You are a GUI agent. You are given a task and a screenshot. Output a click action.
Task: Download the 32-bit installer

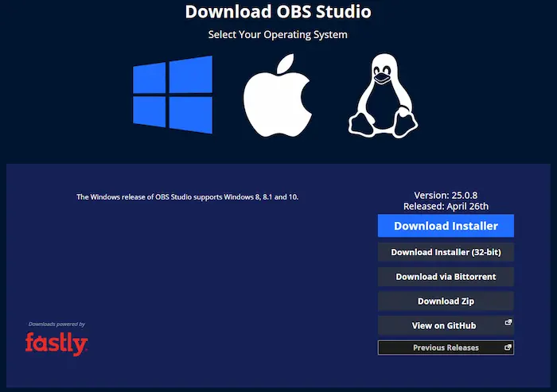446,252
